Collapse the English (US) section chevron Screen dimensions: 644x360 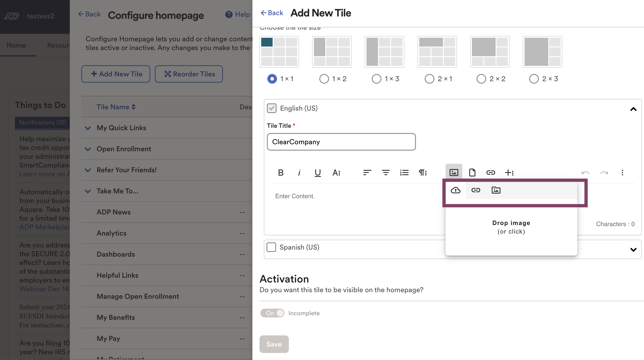[x=633, y=109]
